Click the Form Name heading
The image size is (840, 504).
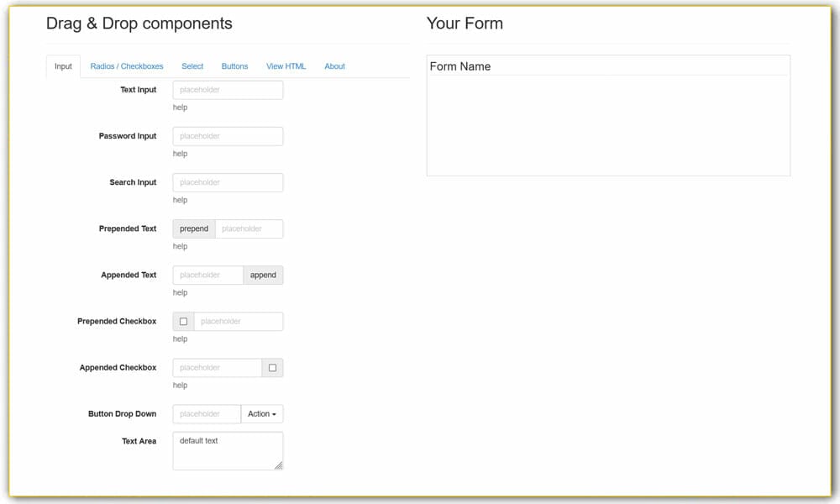point(460,66)
